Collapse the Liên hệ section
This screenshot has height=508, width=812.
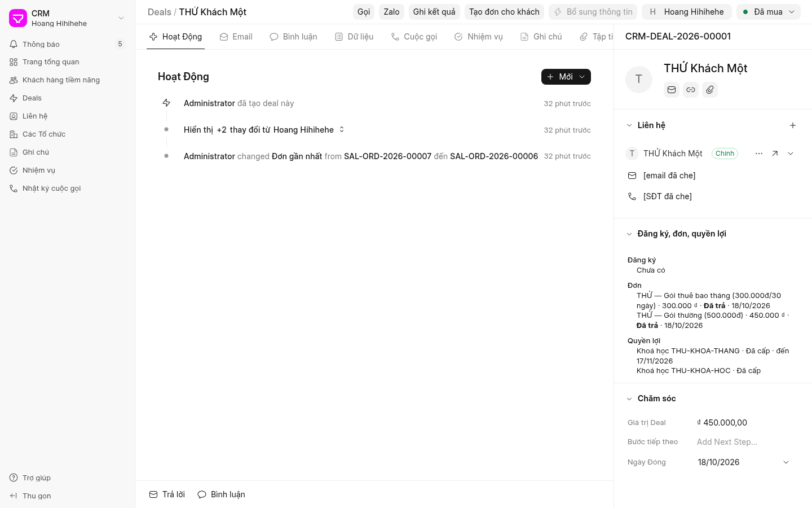(629, 125)
